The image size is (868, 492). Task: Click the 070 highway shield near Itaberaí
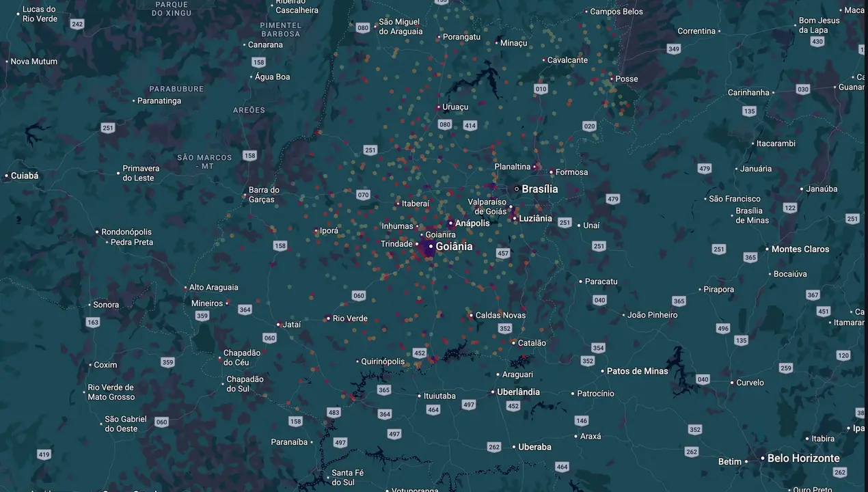click(363, 195)
